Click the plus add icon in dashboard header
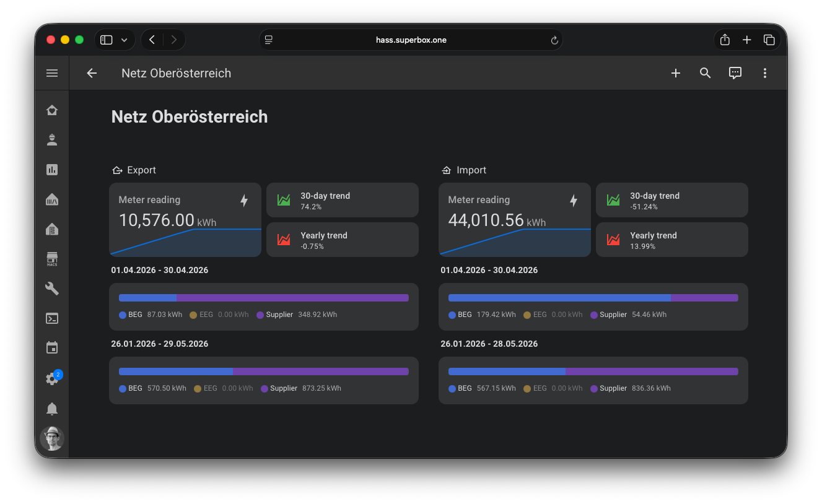This screenshot has height=504, width=822. 676,73
